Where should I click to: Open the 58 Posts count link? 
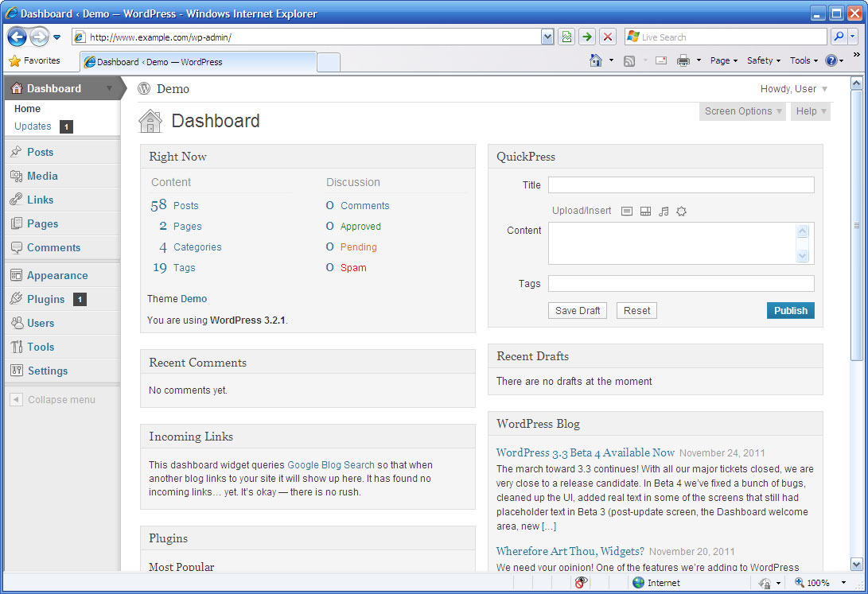[174, 205]
